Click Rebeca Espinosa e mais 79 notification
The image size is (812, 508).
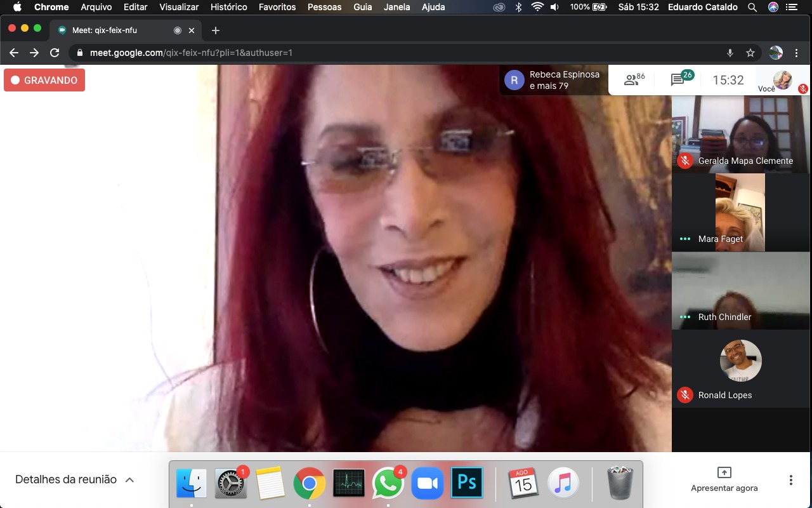click(553, 80)
